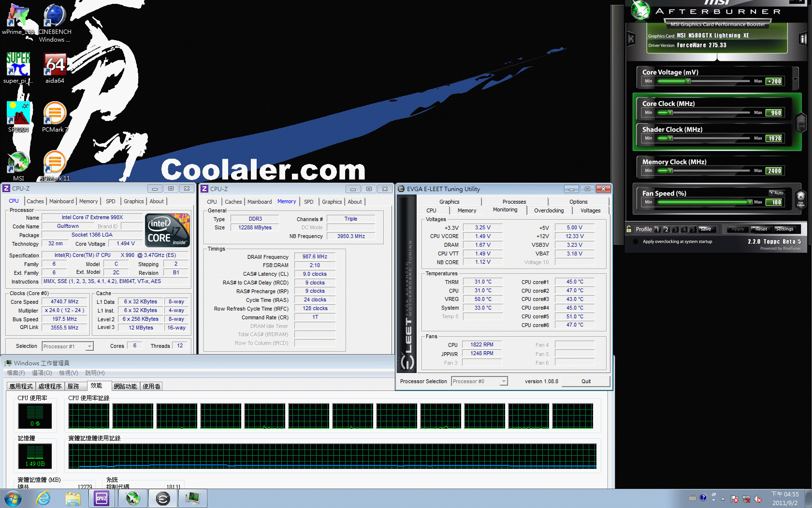Image resolution: width=812 pixels, height=508 pixels.
Task: Switch to CPU-Z taskbar button
Action: coord(101,498)
